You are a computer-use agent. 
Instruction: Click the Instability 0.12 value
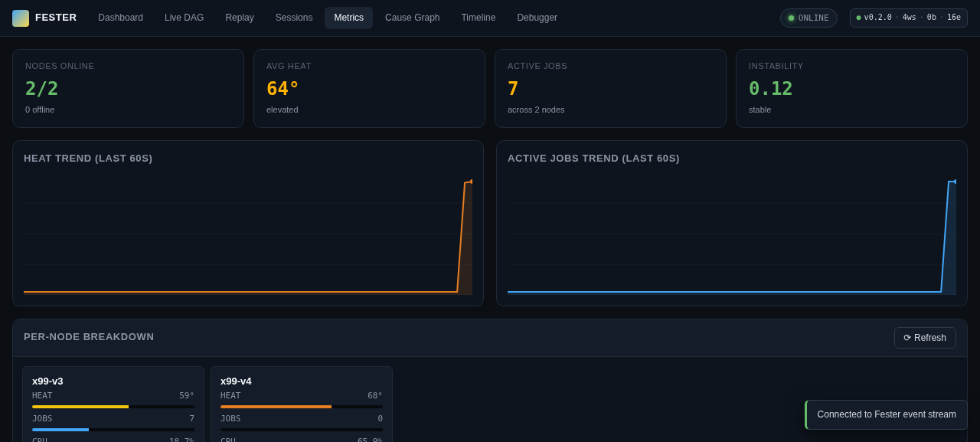771,89
